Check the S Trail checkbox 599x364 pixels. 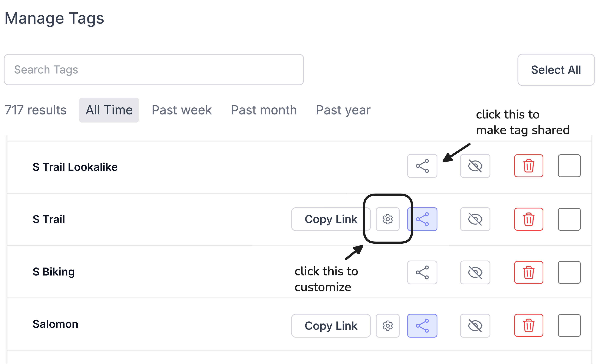coord(569,219)
